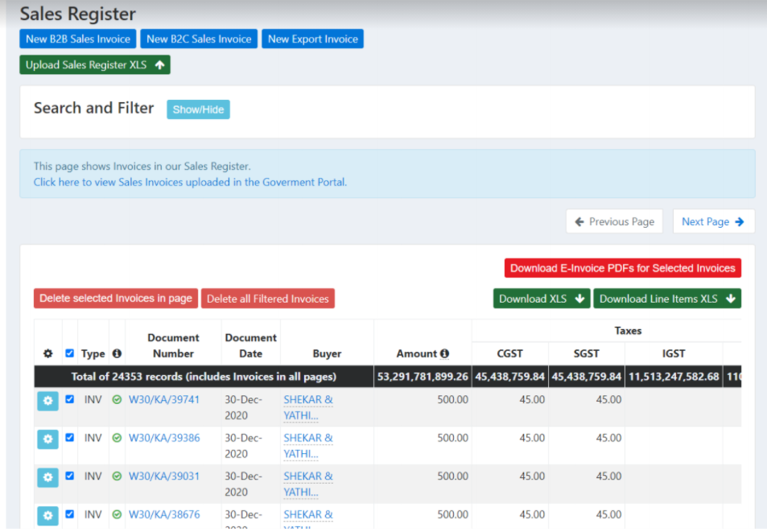The image size is (767, 532).
Task: Click the IGST column header
Action: (674, 353)
